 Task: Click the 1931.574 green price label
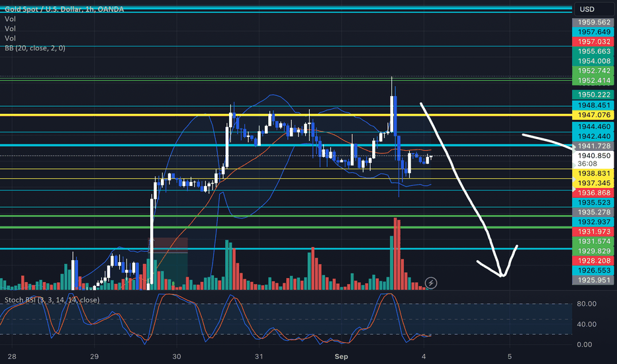pyautogui.click(x=593, y=241)
